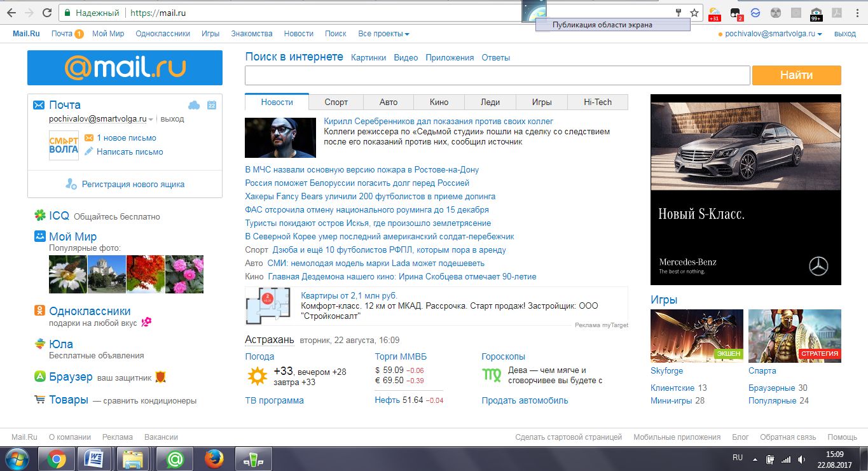Image resolution: width=868 pixels, height=471 pixels.
Task: Open the calendar icon showing 22
Action: [x=212, y=105]
